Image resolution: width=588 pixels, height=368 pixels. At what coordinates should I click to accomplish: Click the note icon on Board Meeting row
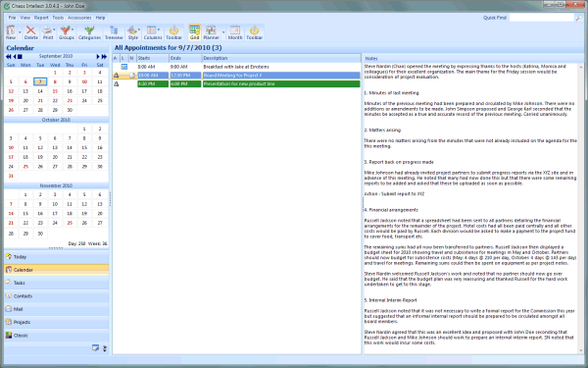132,76
